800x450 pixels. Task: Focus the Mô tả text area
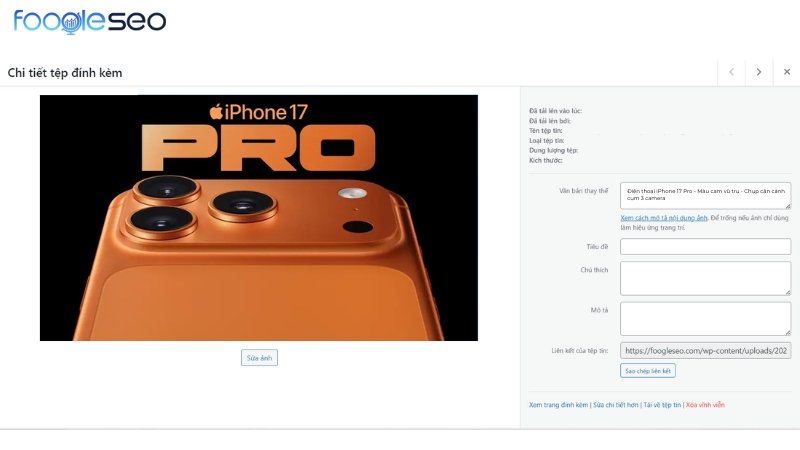tap(706, 319)
